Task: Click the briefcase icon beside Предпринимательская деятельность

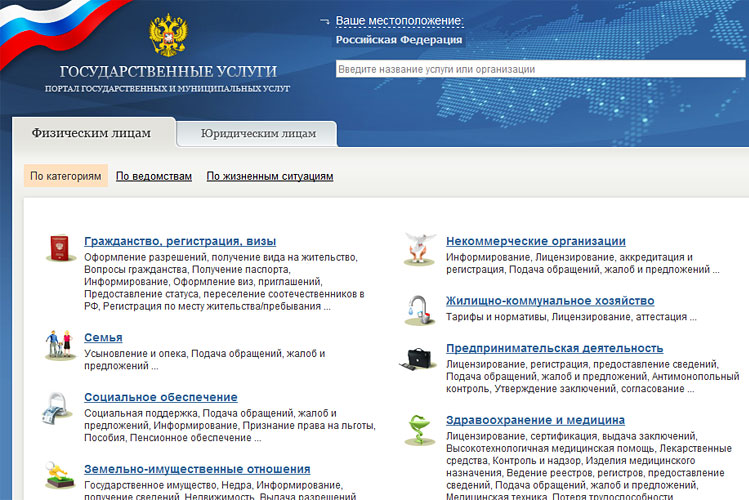Action: point(417,359)
